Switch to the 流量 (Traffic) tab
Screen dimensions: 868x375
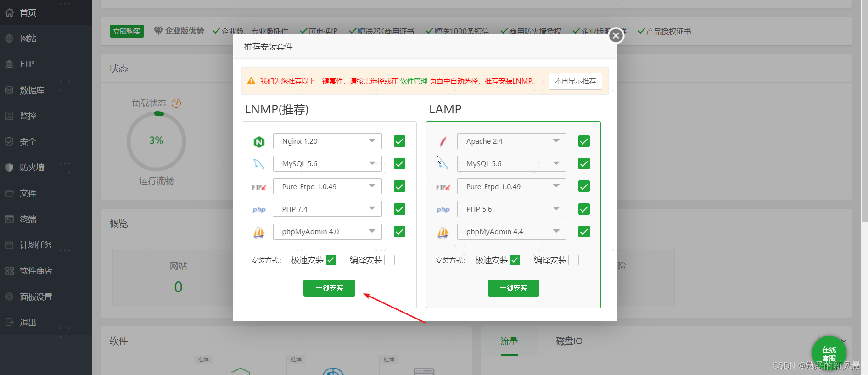coord(509,341)
